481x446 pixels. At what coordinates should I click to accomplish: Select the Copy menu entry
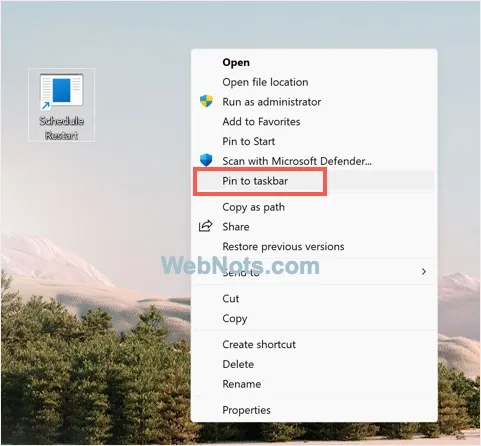235,318
